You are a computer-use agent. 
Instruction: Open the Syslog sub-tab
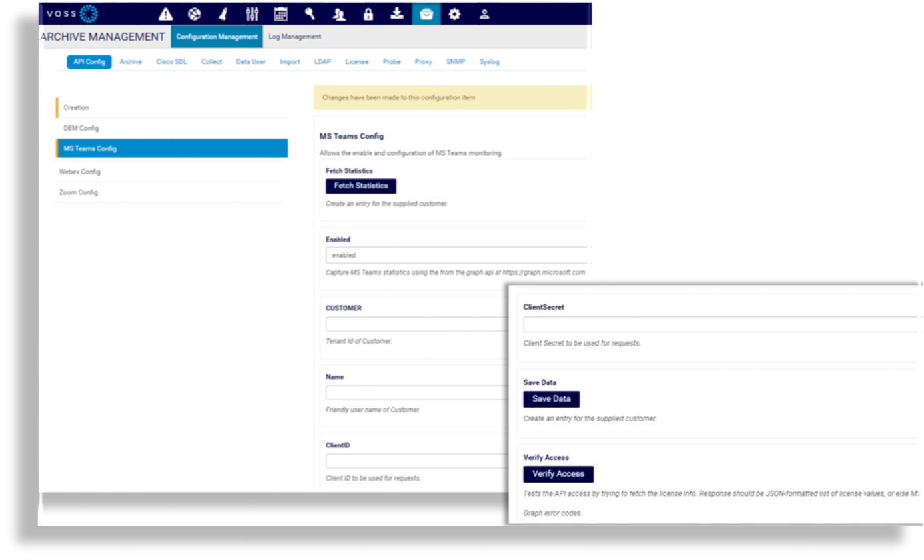click(489, 62)
